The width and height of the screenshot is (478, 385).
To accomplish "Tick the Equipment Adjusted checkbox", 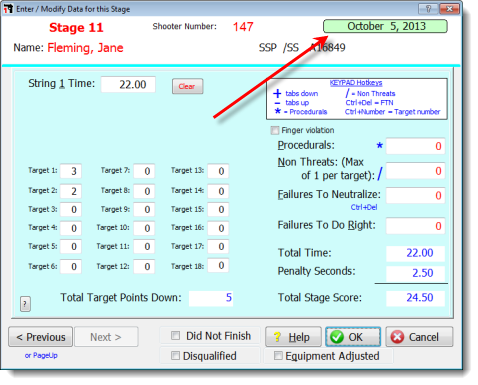I will pos(278,356).
